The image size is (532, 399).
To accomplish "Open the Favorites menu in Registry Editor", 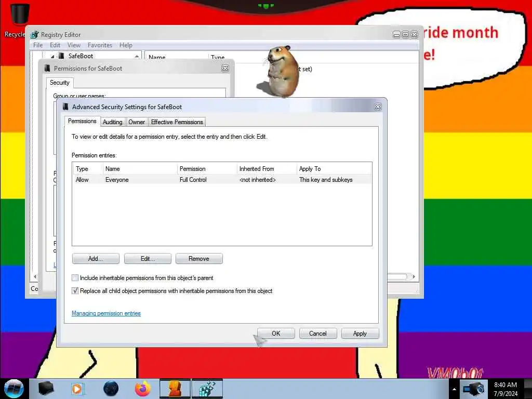I will pos(100,45).
